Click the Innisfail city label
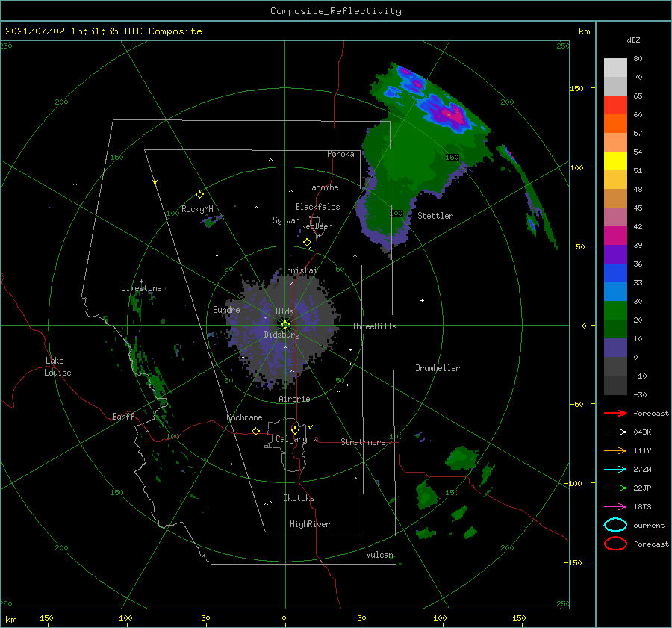The image size is (672, 628). [302, 270]
